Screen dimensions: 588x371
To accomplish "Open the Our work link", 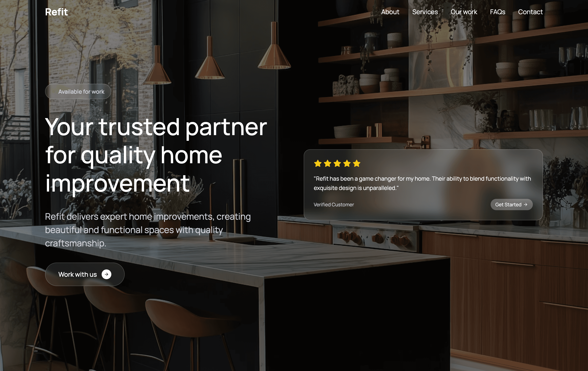I will [x=464, y=12].
